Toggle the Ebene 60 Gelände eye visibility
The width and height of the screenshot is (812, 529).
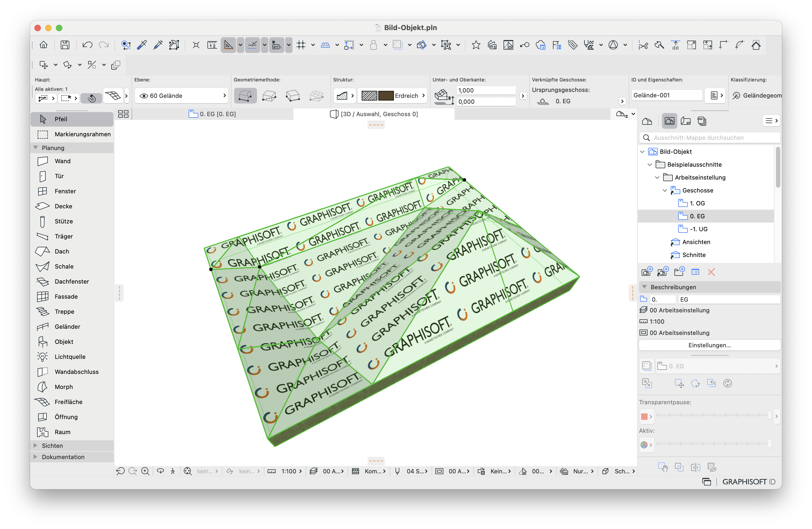(144, 96)
